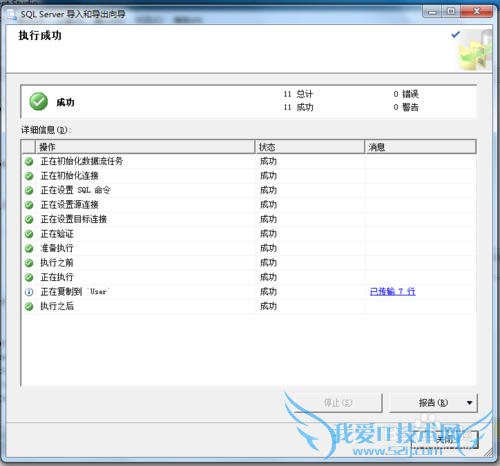The width and height of the screenshot is (500, 466).
Task: Sort by the 操作 column header
Action: [x=145, y=147]
